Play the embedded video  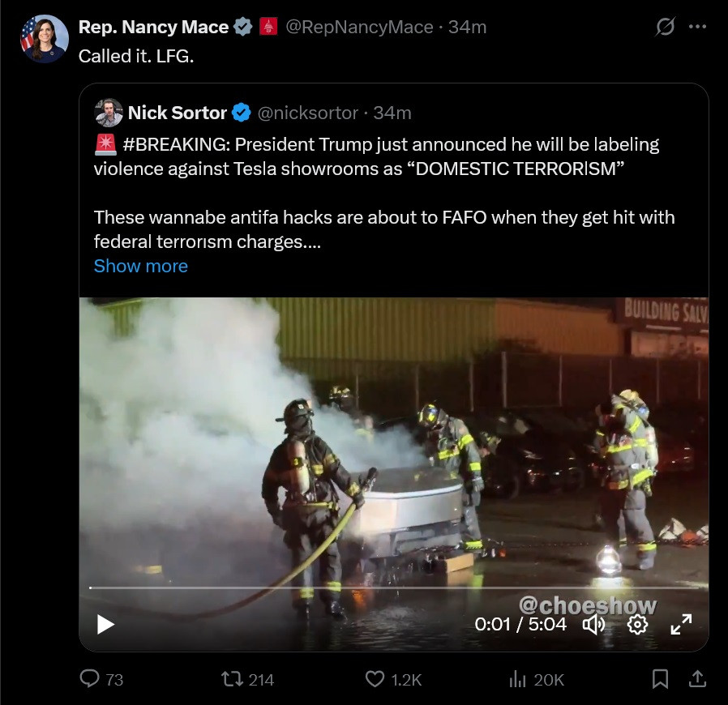[x=106, y=624]
